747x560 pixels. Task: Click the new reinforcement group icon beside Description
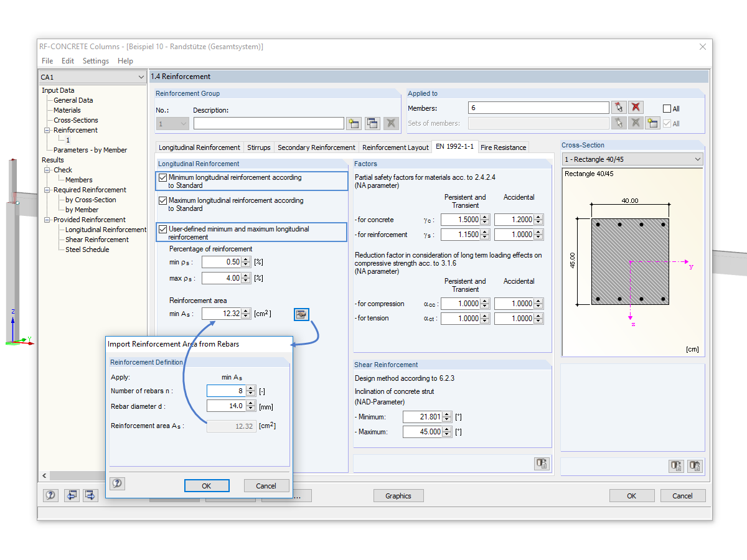[x=353, y=123]
